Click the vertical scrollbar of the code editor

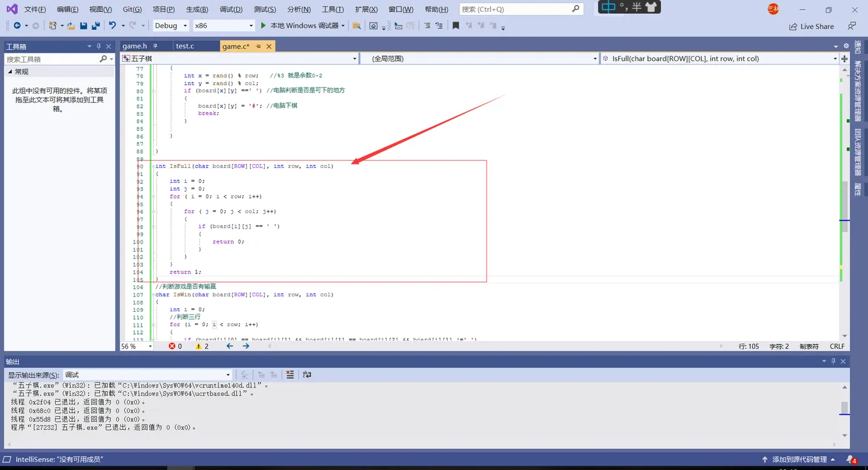coord(844,202)
